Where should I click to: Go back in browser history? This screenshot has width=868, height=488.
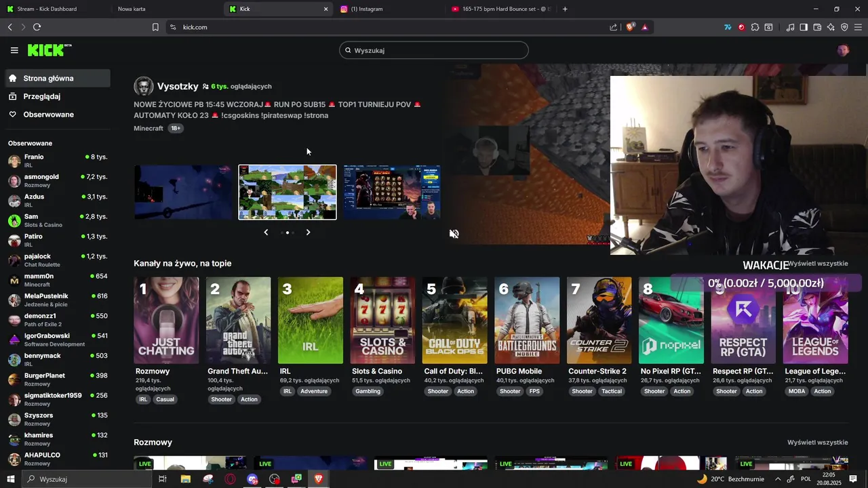[x=9, y=27]
